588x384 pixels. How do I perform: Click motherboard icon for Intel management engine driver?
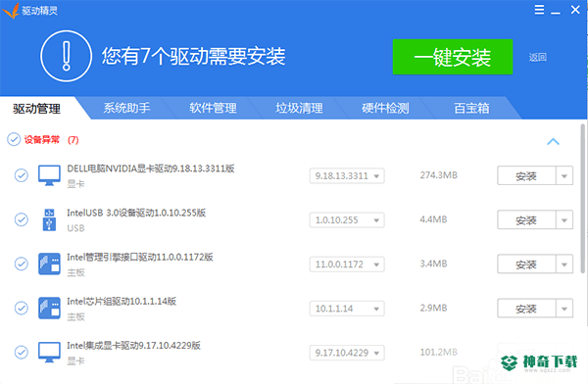point(49,264)
